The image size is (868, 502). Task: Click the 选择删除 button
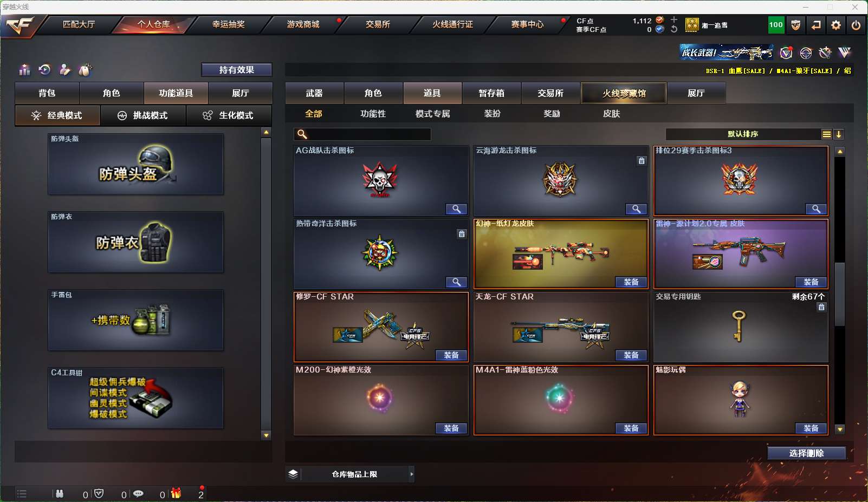pos(806,453)
